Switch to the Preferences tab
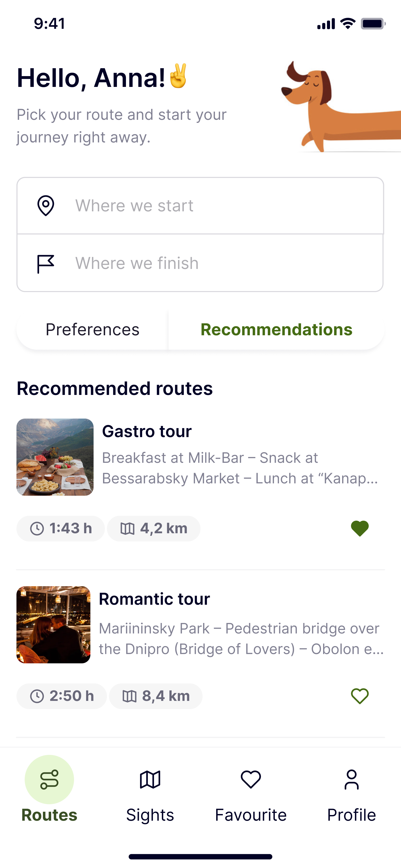The image size is (401, 868). (x=92, y=330)
